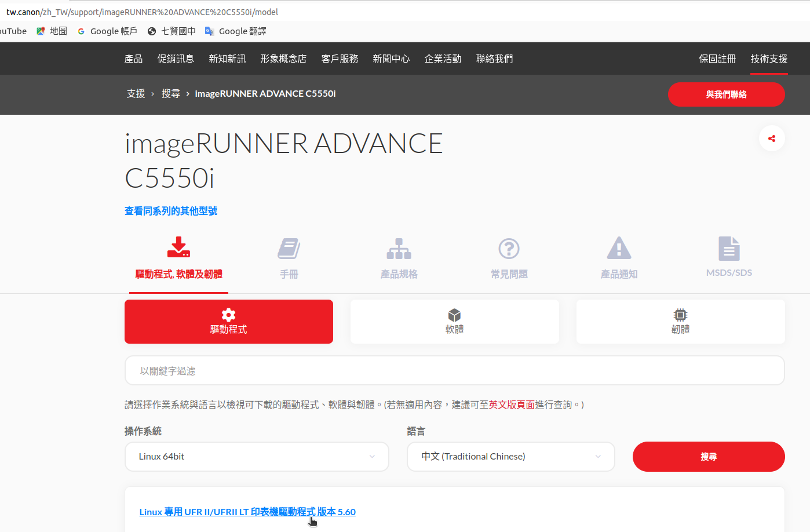Click the chip icon above 韌體
810x532 pixels.
680,315
